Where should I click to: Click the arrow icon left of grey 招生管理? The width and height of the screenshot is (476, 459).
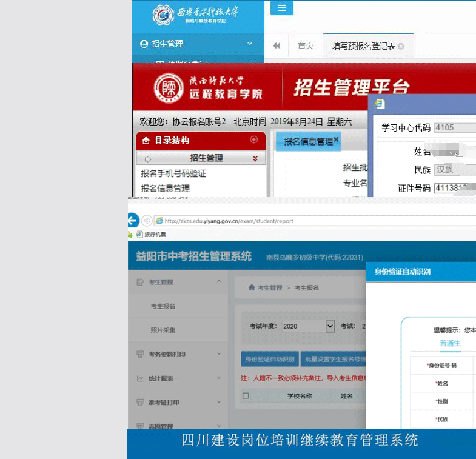[x=148, y=159]
